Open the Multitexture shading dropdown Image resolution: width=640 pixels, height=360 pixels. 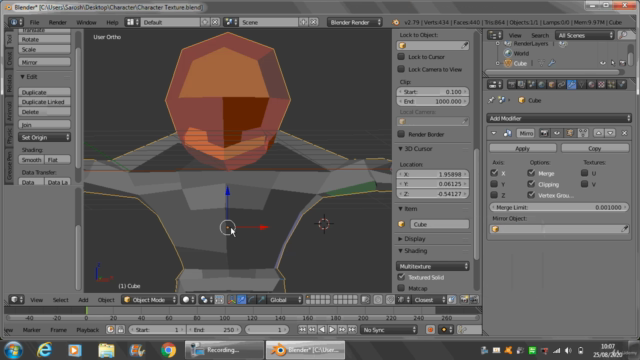point(433,267)
